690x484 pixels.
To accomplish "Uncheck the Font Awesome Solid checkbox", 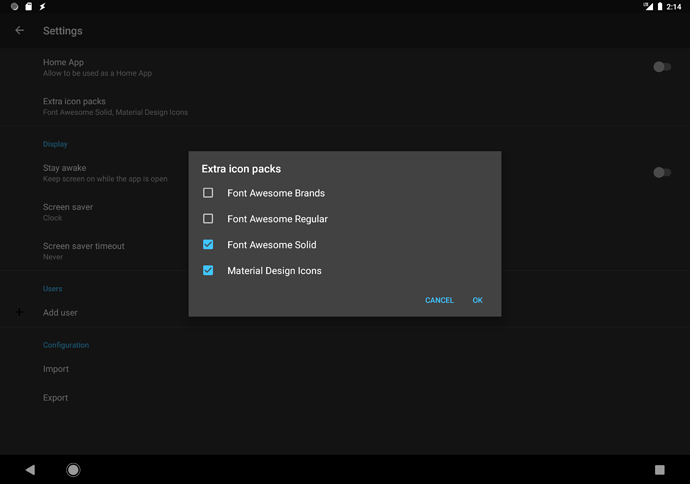I will 208,245.
